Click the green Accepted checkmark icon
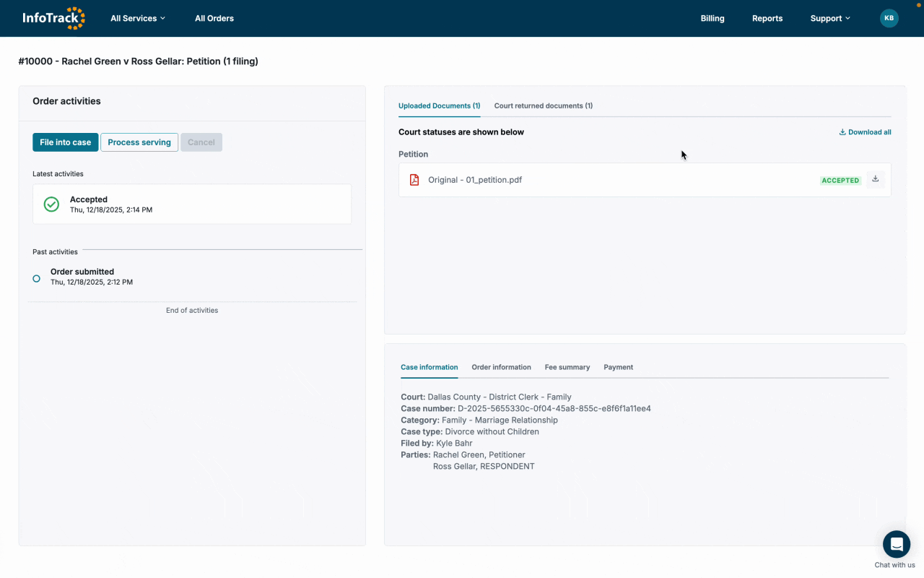The image size is (924, 578). pos(51,204)
